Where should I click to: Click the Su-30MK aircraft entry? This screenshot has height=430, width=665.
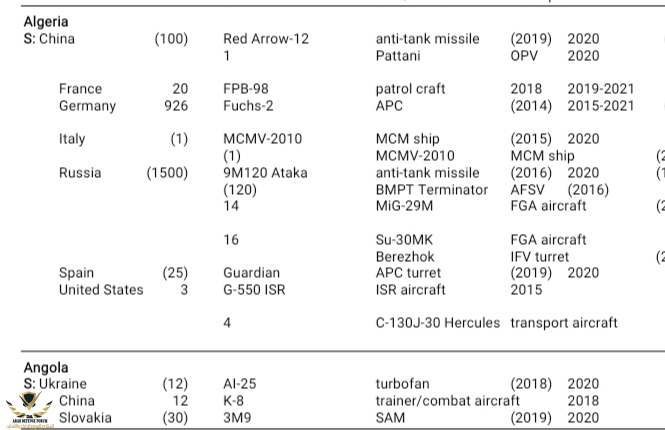tap(410, 240)
